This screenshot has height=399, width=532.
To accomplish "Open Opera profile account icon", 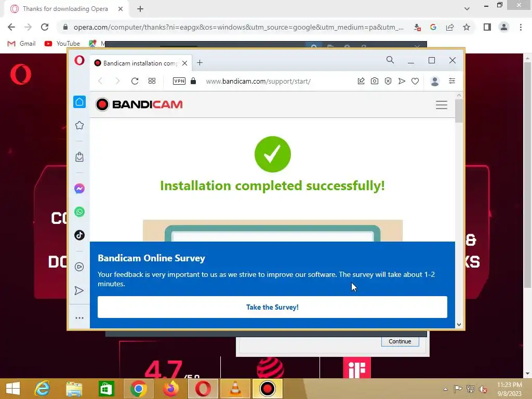I will click(435, 81).
